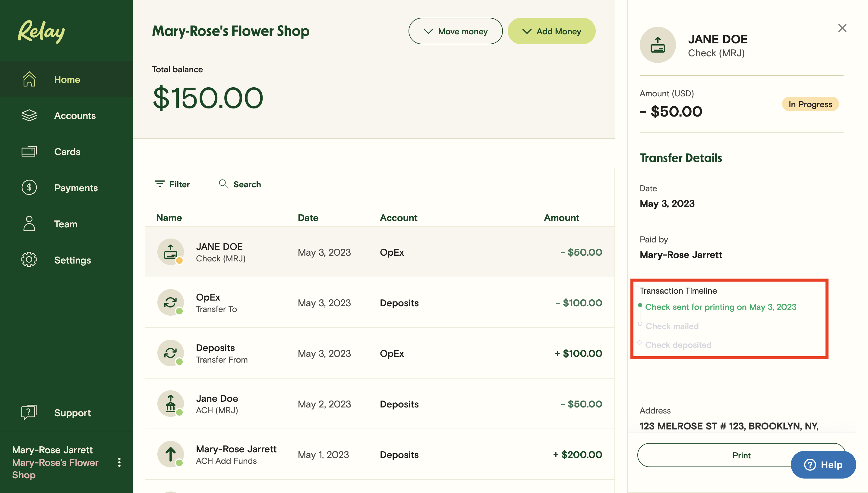Image resolution: width=868 pixels, height=493 pixels.
Task: Open Cards from the sidebar icon
Action: [x=29, y=151]
